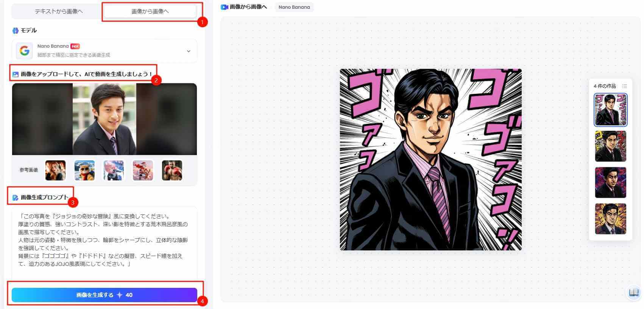644x309 pixels.
Task: Click the Nano Banana tag in header
Action: click(x=294, y=7)
